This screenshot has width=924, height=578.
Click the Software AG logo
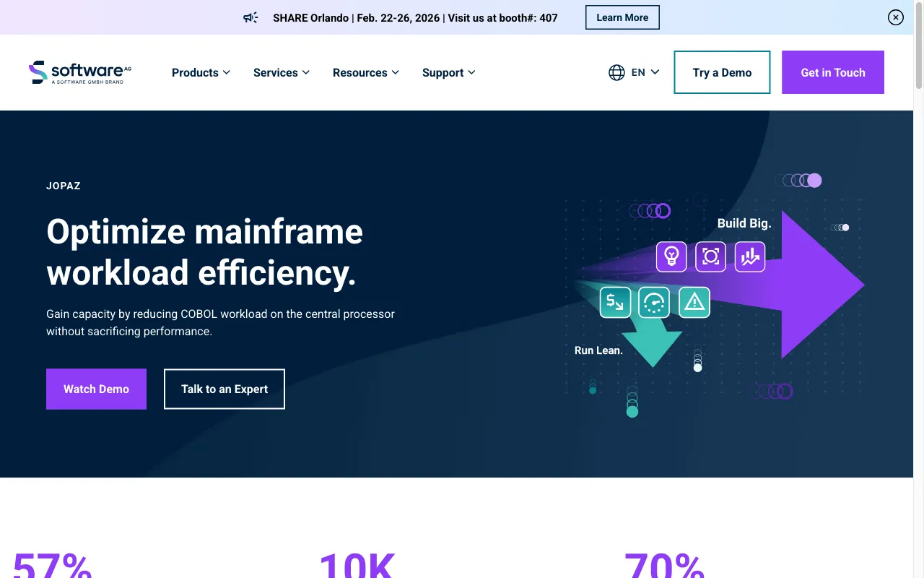80,72
